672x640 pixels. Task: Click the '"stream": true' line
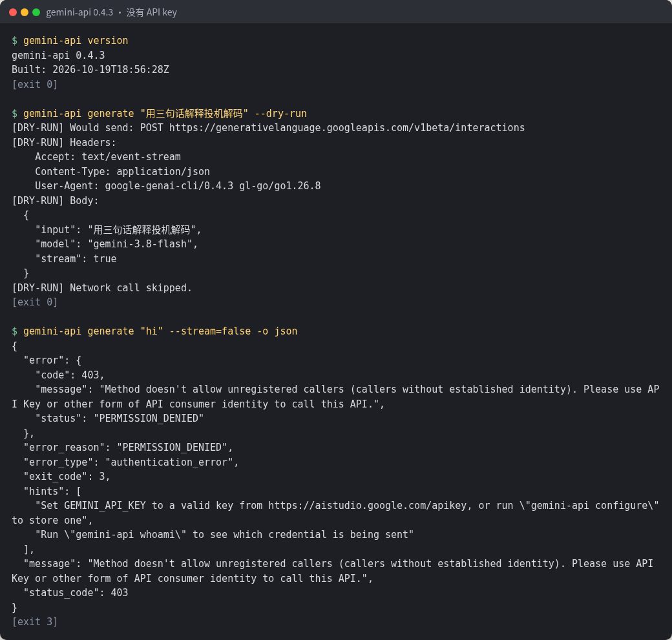(x=76, y=259)
